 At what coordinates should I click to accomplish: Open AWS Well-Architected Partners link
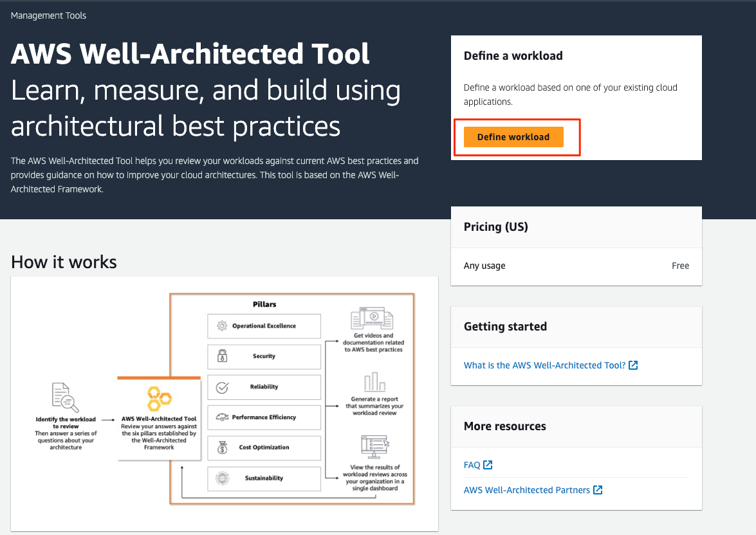pyautogui.click(x=526, y=490)
